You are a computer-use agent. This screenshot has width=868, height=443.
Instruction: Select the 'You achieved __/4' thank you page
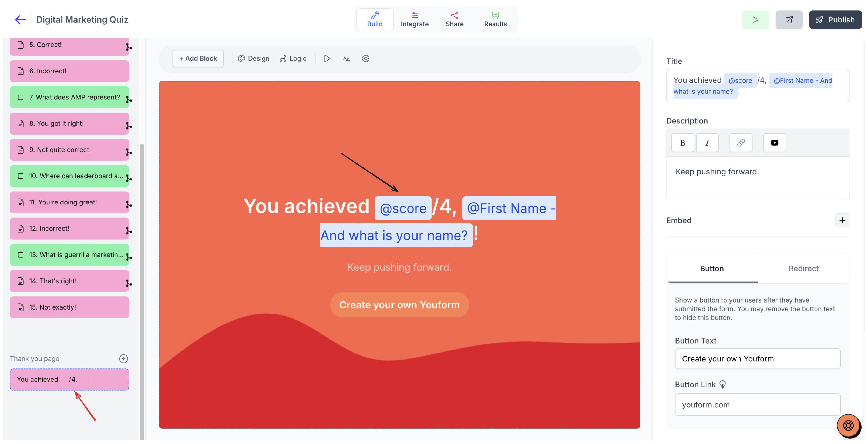[69, 380]
